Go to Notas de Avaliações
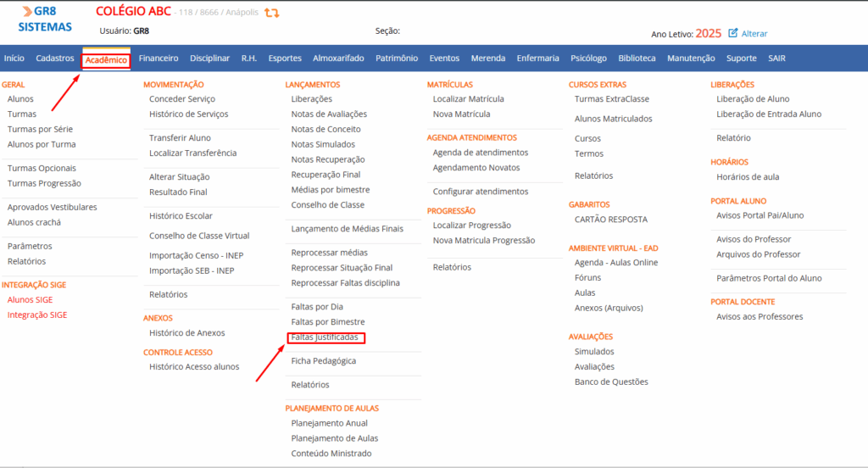 click(329, 114)
